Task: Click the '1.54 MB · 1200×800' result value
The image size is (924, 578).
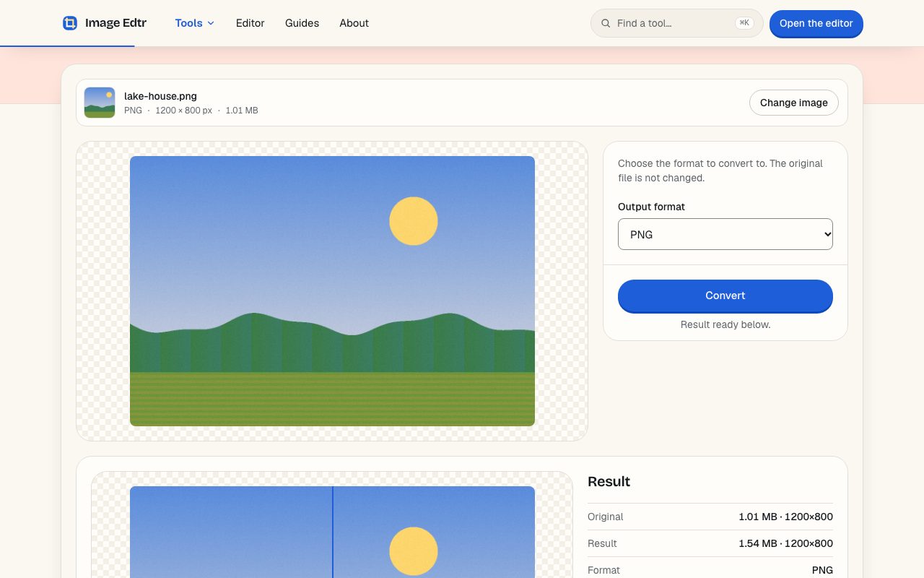Action: [x=785, y=543]
